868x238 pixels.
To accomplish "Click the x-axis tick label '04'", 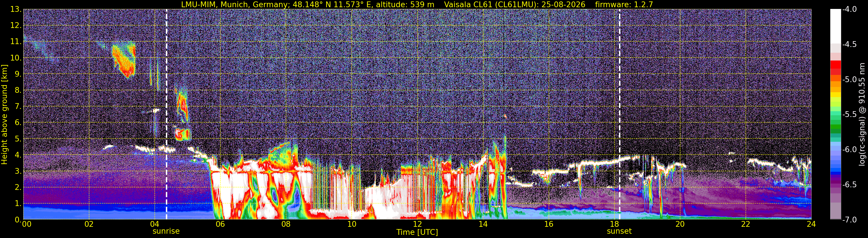I will [x=155, y=224].
